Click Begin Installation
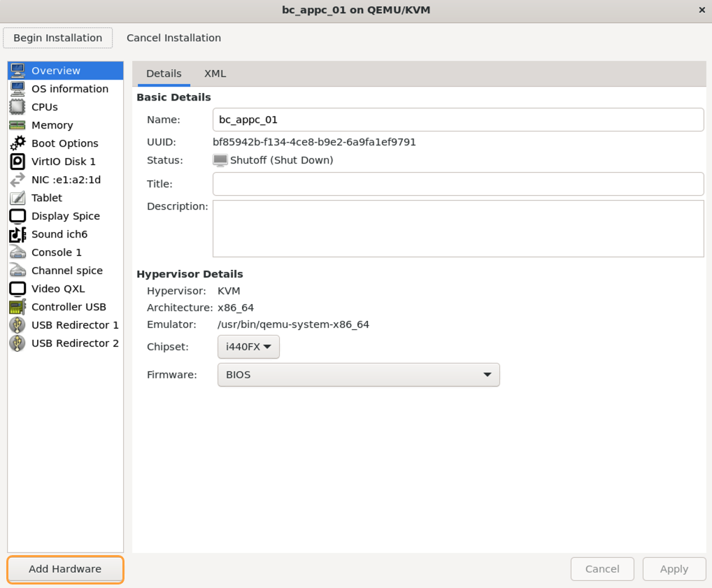Viewport: 712px width, 588px height. (x=57, y=38)
